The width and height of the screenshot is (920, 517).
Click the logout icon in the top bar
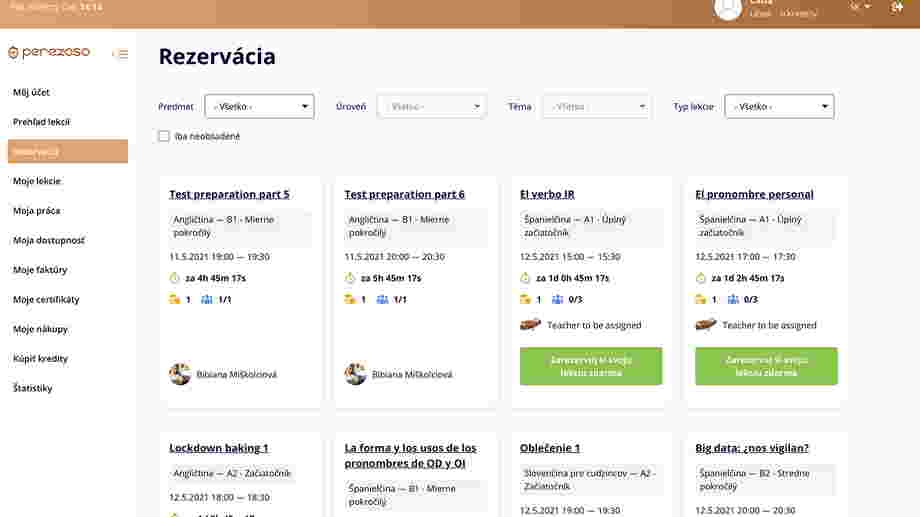[x=897, y=8]
